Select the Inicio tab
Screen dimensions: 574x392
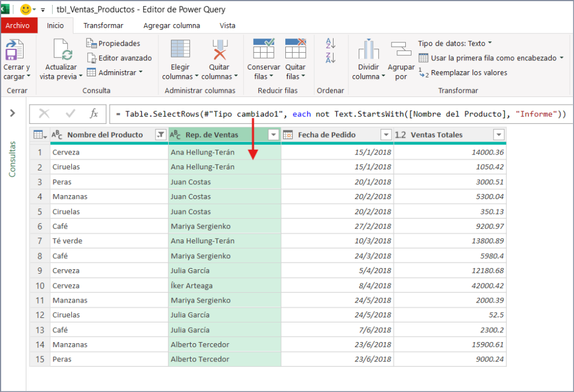(55, 25)
